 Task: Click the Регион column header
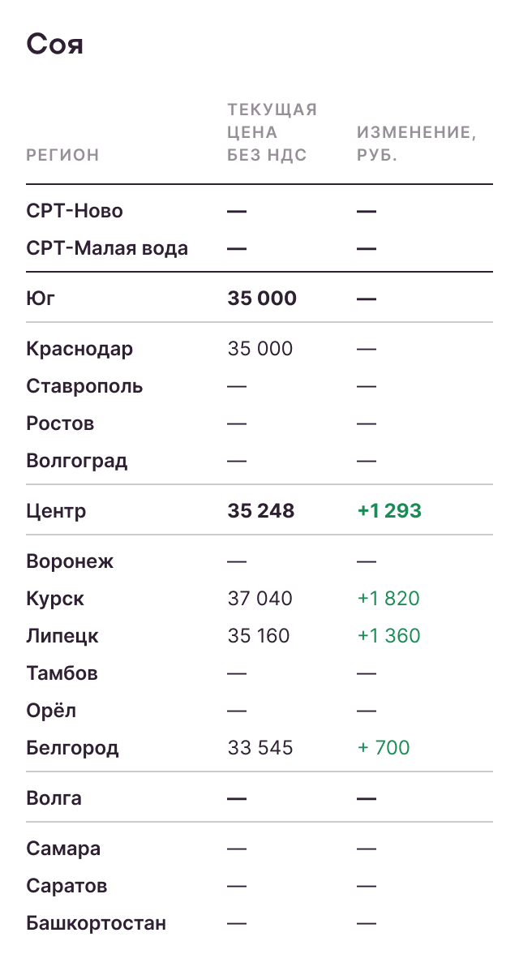(x=62, y=155)
